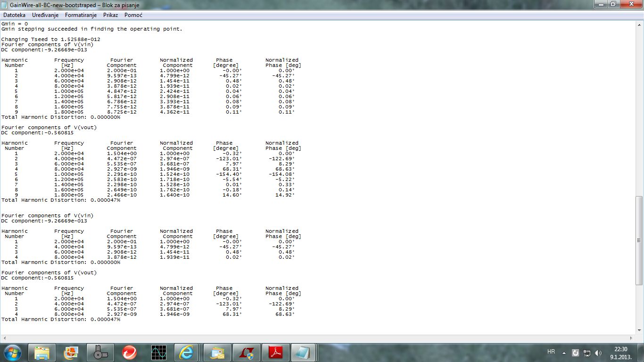Viewport: 644px width, 362px height.
Task: Open the Datoteka menu
Action: click(x=14, y=15)
